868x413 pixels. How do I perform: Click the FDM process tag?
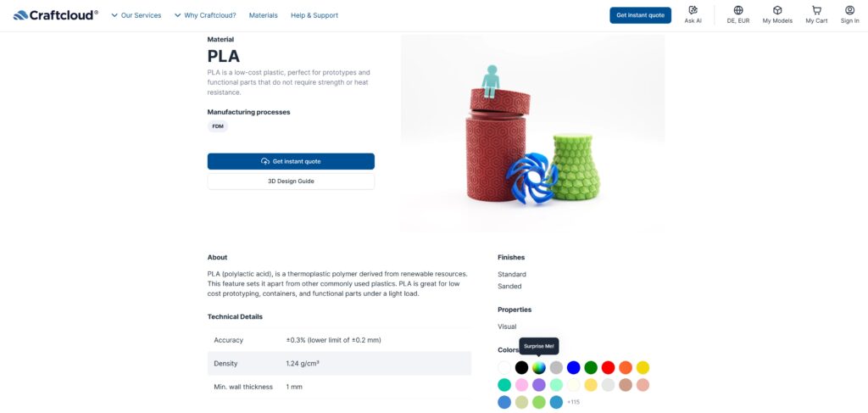pos(218,126)
